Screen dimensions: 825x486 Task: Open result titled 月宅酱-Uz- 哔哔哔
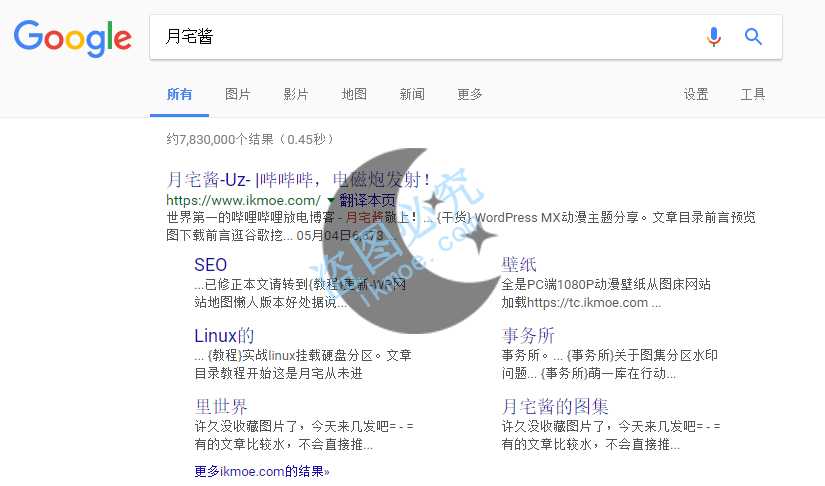click(298, 180)
